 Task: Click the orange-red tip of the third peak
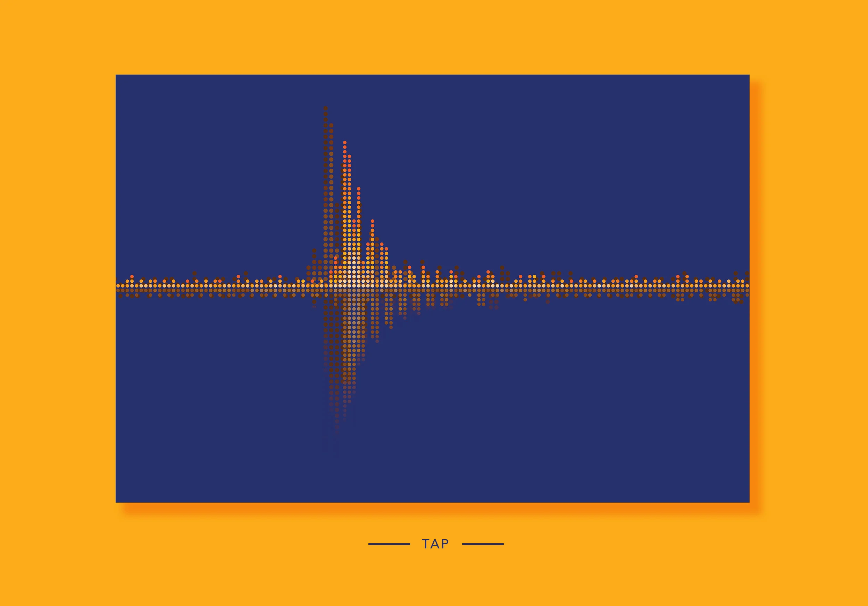coord(358,188)
